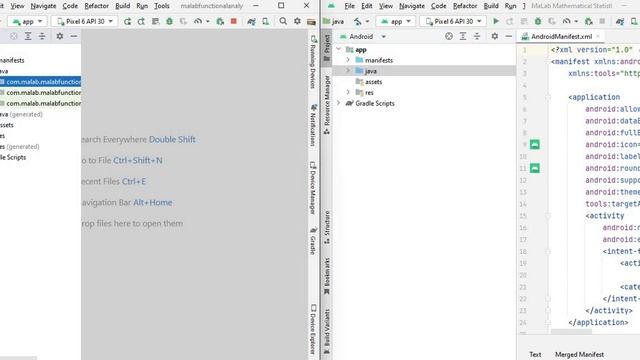The width and height of the screenshot is (640, 360).
Task: Open the Edit menu in the right window
Action: coord(367,6)
